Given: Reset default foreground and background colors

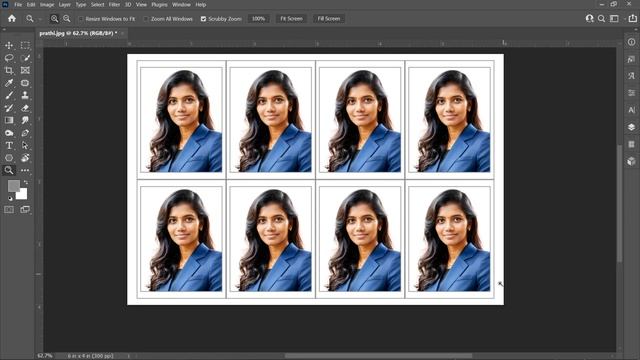Looking at the screenshot, I should click(10, 199).
